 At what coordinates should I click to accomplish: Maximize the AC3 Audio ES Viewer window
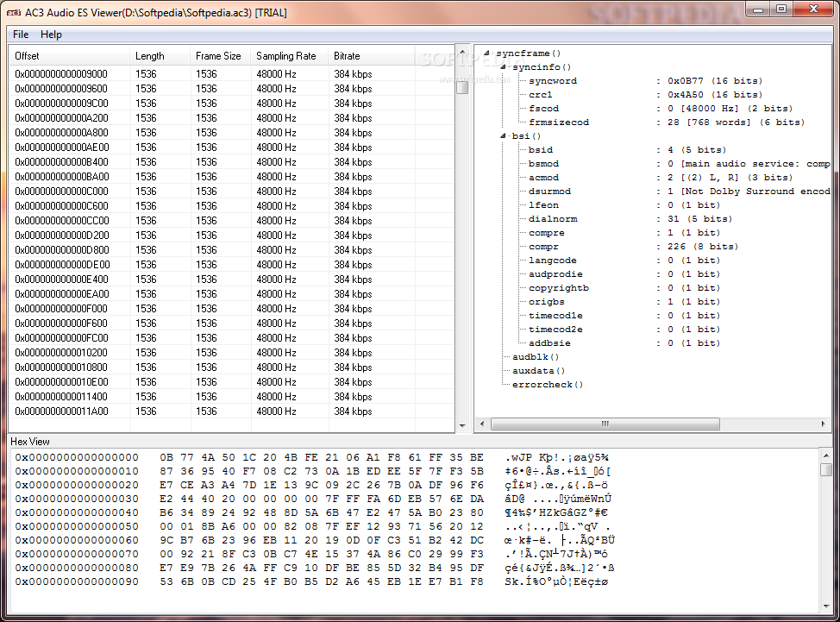click(x=781, y=9)
